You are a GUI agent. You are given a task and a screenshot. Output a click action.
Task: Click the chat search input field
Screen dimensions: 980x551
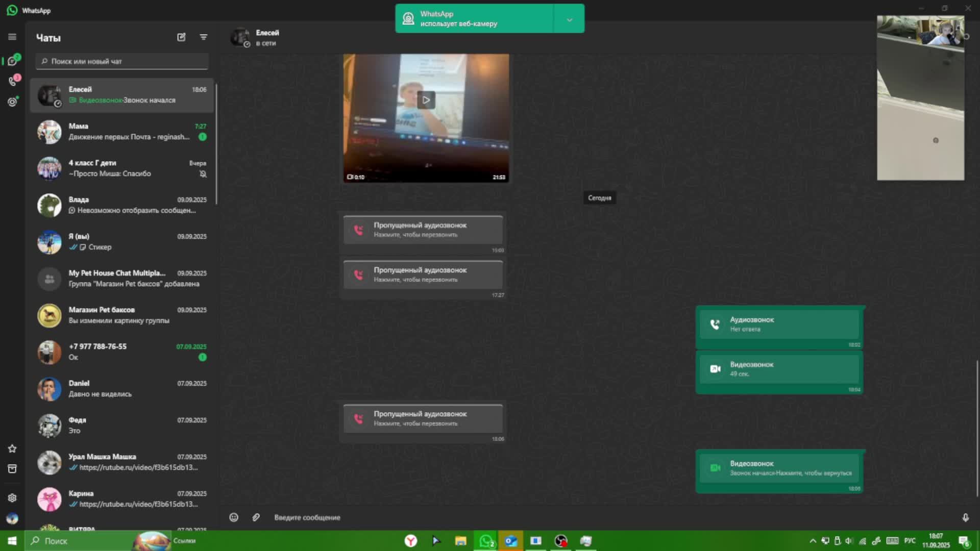pos(122,61)
